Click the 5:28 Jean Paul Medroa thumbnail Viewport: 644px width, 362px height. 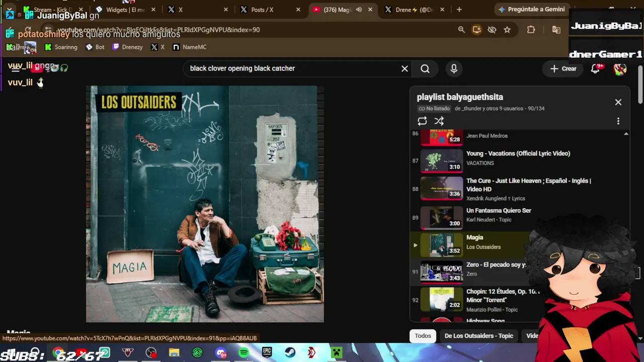click(442, 137)
